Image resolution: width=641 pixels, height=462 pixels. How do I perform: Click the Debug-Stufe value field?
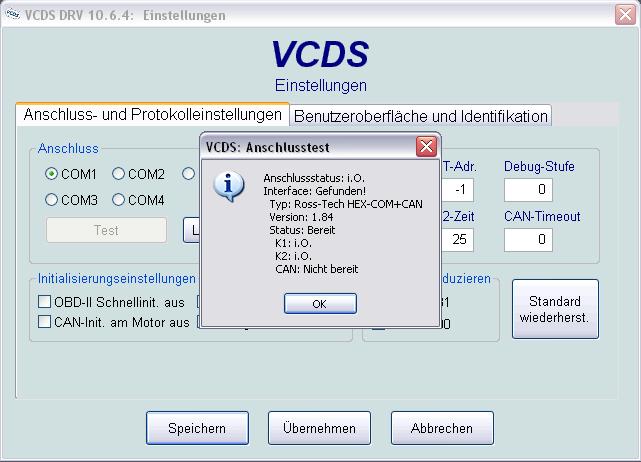click(x=528, y=190)
